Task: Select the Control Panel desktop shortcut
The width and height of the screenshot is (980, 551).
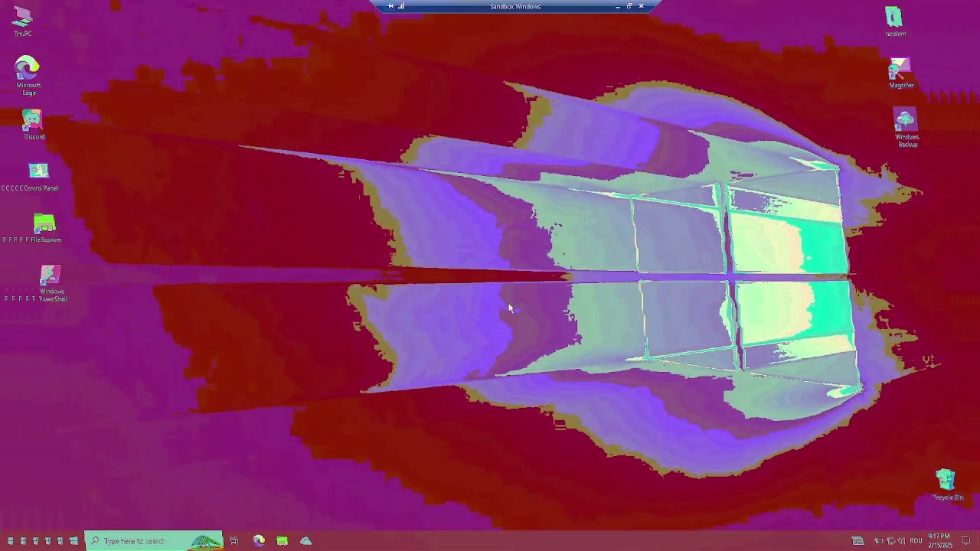Action: pos(38,177)
